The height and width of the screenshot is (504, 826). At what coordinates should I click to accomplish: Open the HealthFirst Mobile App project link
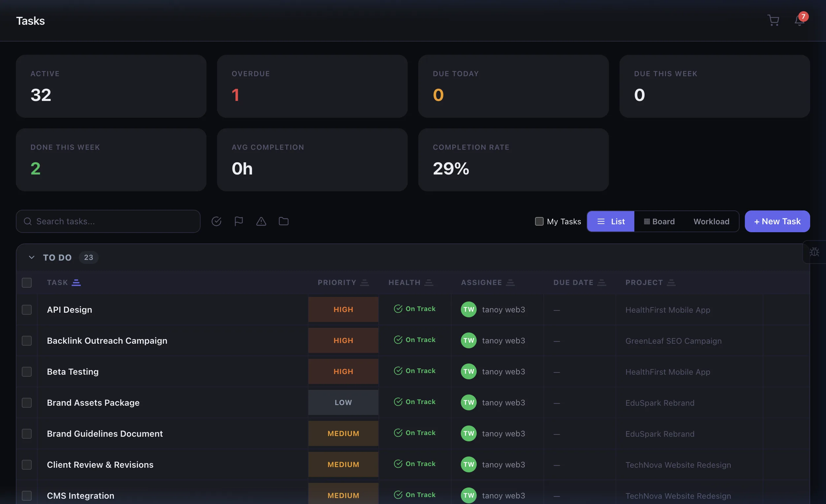667,310
